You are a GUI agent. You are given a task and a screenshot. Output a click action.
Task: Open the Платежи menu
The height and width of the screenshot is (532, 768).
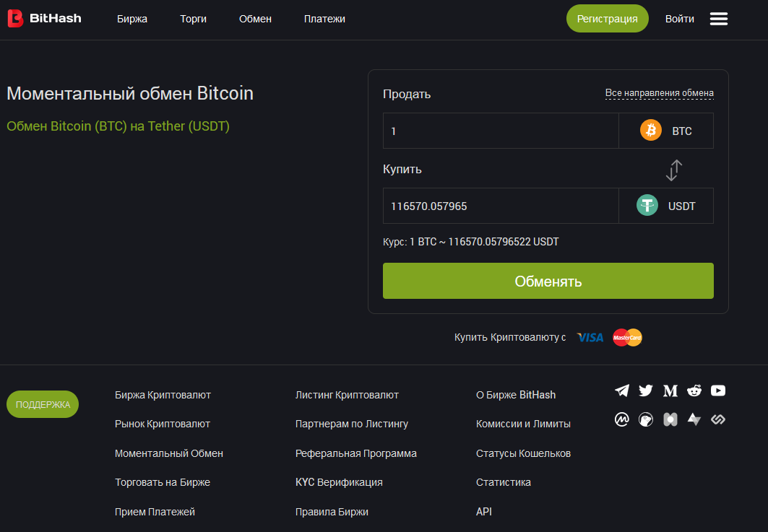pos(324,19)
